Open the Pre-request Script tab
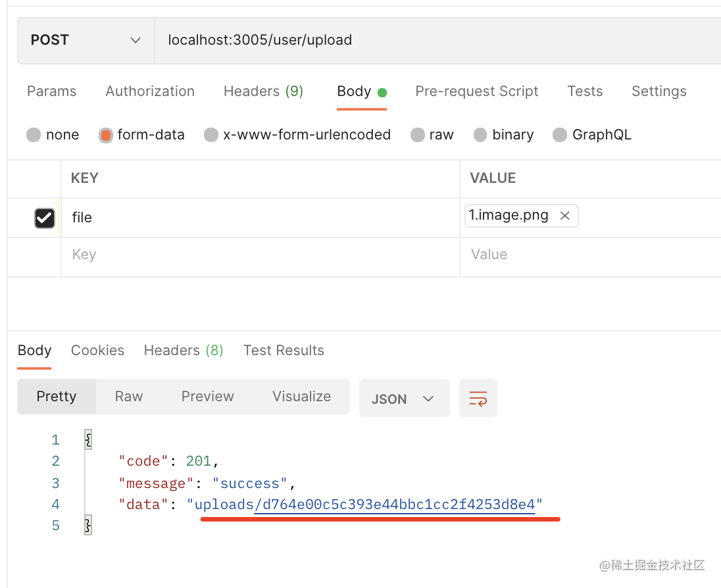The image size is (721, 588). (476, 91)
